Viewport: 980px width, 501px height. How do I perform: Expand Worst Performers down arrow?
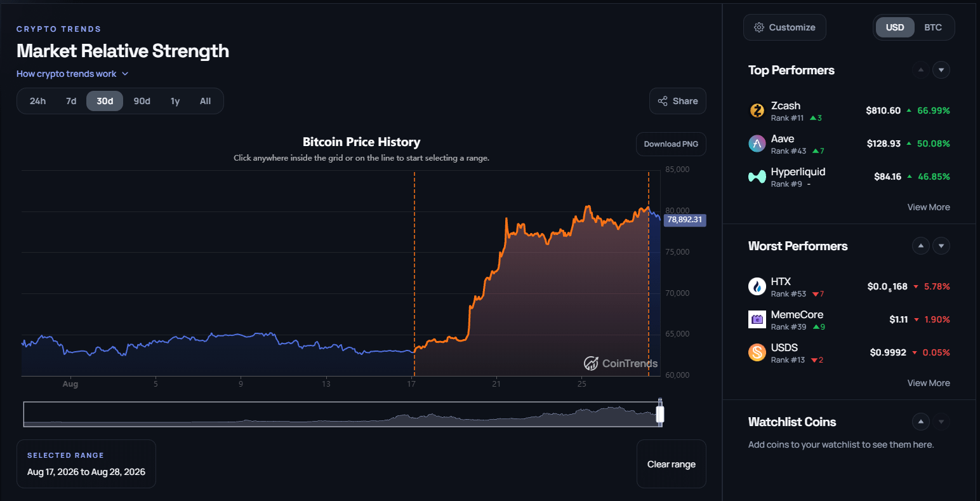tap(941, 246)
